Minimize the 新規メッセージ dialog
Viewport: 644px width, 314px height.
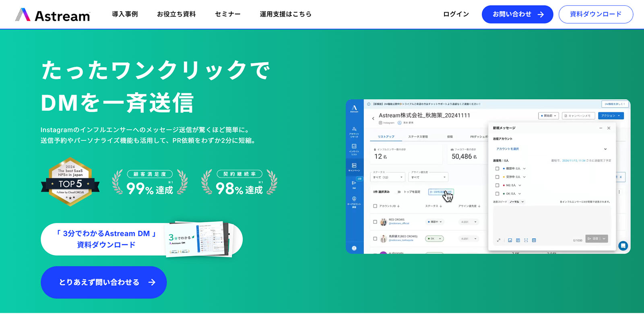coord(601,128)
